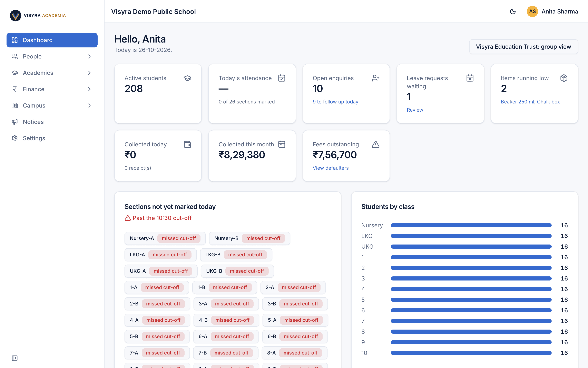Open the Dashboard menu item
Image resolution: width=588 pixels, height=368 pixels.
[52, 40]
